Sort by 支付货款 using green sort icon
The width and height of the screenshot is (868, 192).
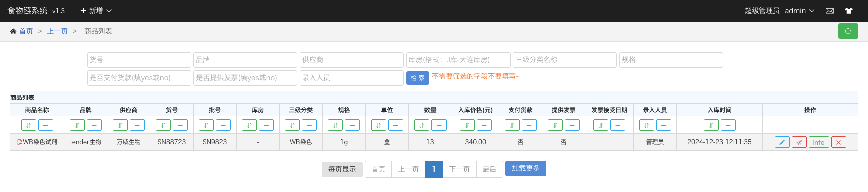[512, 125]
